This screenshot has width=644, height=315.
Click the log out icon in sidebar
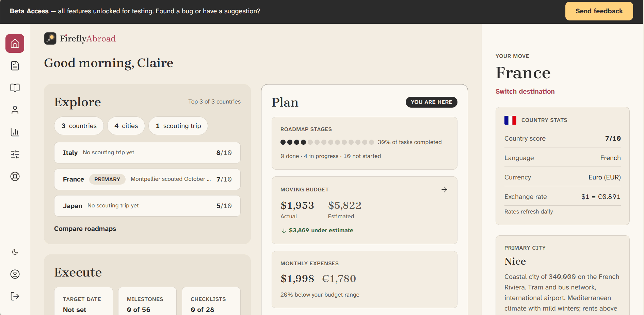(x=15, y=296)
